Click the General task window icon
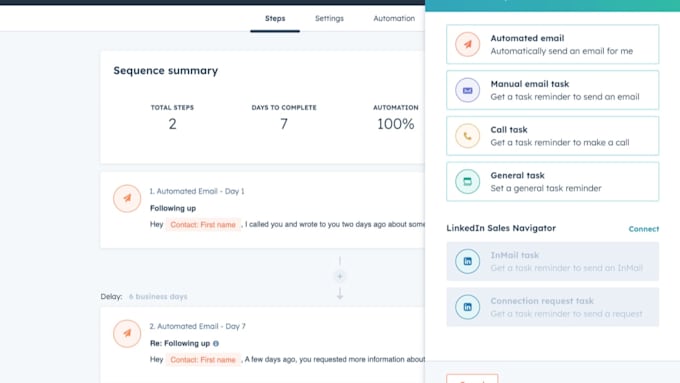Image resolution: width=680 pixels, height=383 pixels. [468, 181]
